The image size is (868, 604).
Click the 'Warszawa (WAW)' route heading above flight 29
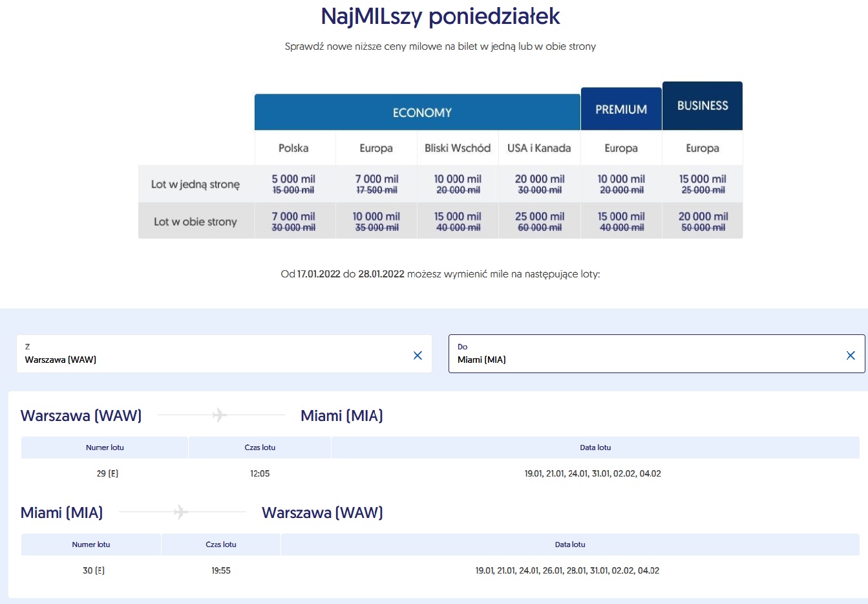click(x=81, y=416)
